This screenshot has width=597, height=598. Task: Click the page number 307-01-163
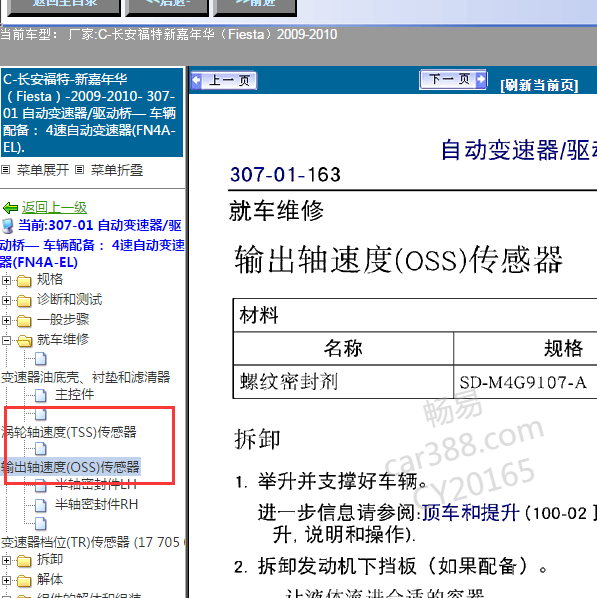click(x=285, y=175)
